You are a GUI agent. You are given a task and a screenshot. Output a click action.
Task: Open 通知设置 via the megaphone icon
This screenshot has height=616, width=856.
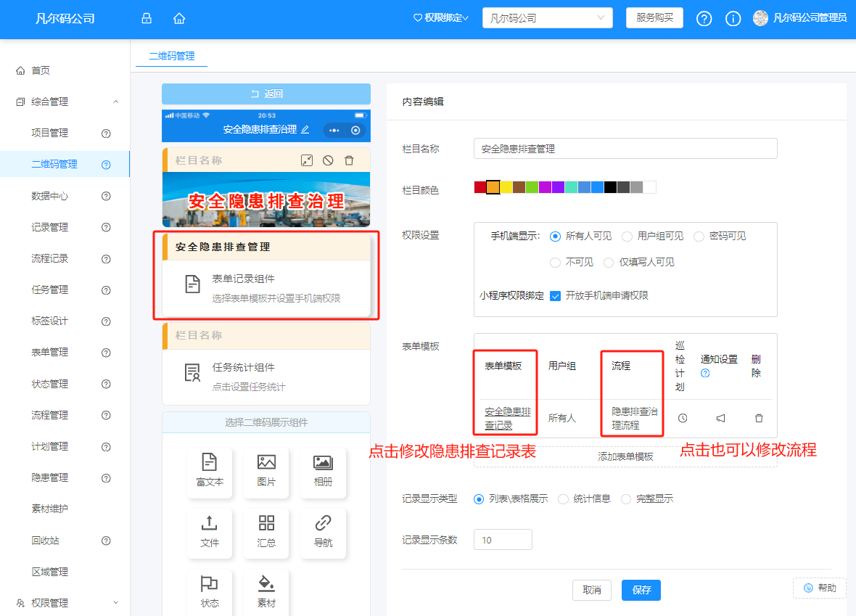(x=720, y=418)
